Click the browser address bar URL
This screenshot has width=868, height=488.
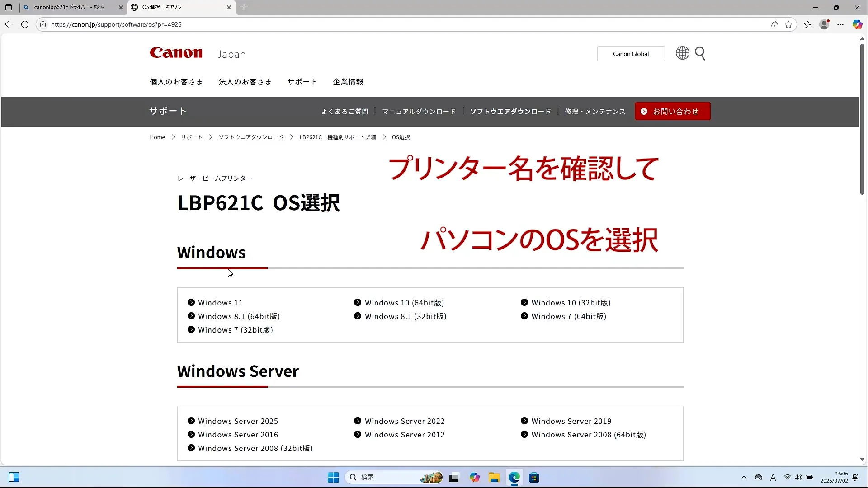pyautogui.click(x=116, y=24)
